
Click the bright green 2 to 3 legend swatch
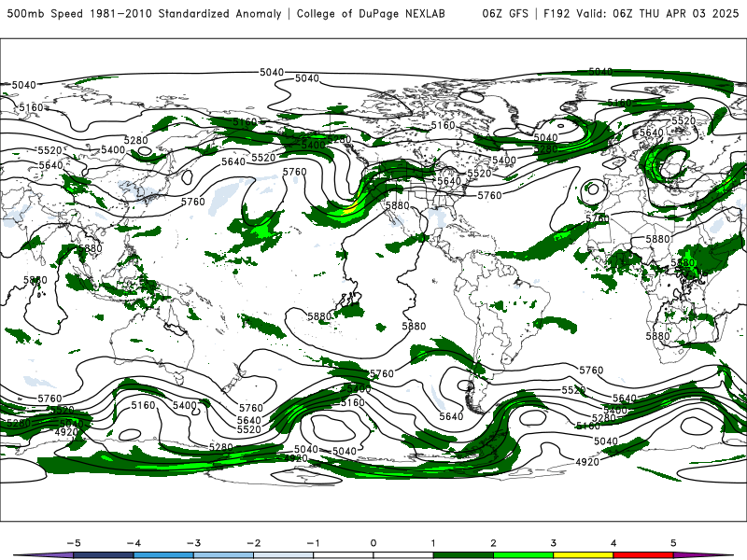click(523, 555)
